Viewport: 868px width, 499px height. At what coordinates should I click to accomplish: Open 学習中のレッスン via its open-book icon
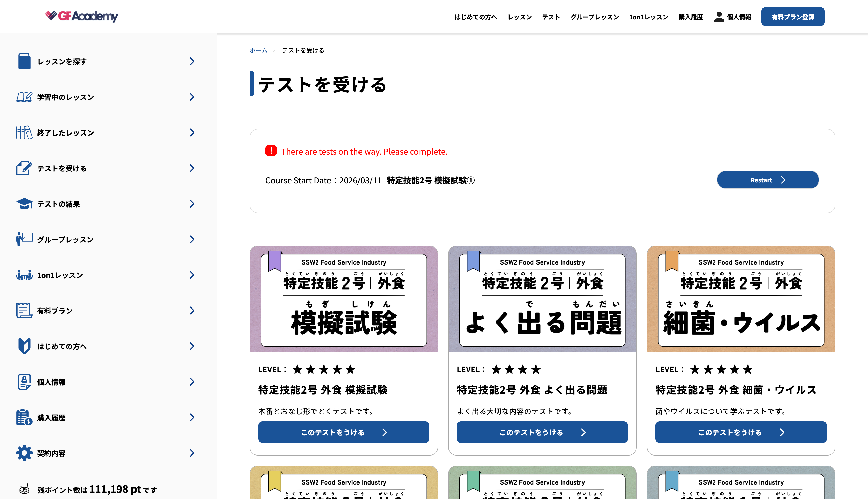[x=24, y=97]
